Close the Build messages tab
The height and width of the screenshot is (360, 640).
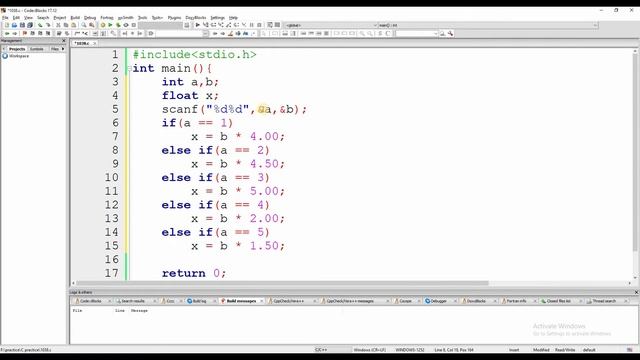pos(262,301)
